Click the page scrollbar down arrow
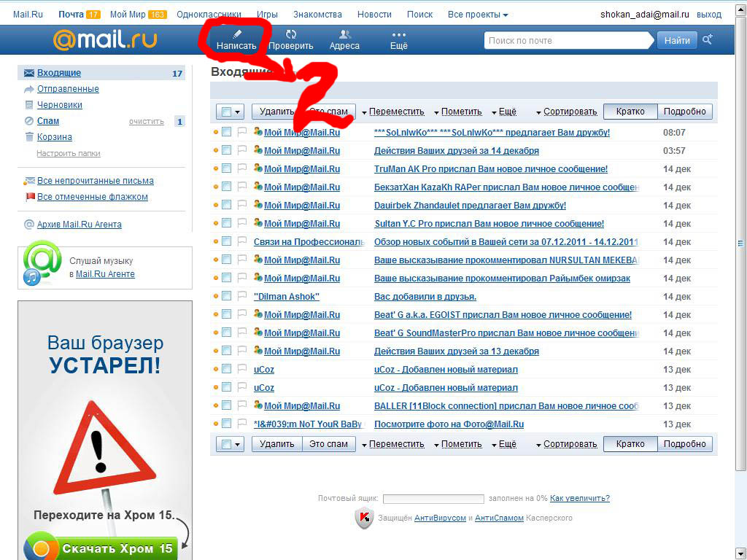Screen dimensions: 747x560 (x=741, y=553)
